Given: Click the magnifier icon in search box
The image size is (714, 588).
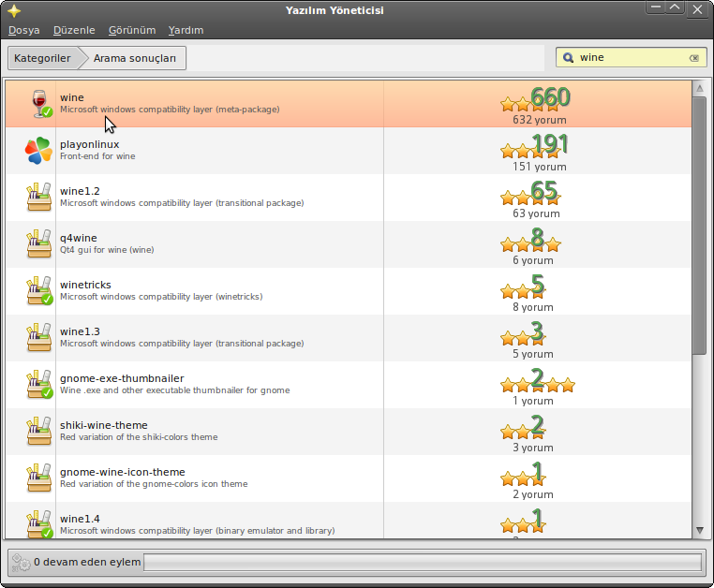Looking at the screenshot, I should point(568,58).
